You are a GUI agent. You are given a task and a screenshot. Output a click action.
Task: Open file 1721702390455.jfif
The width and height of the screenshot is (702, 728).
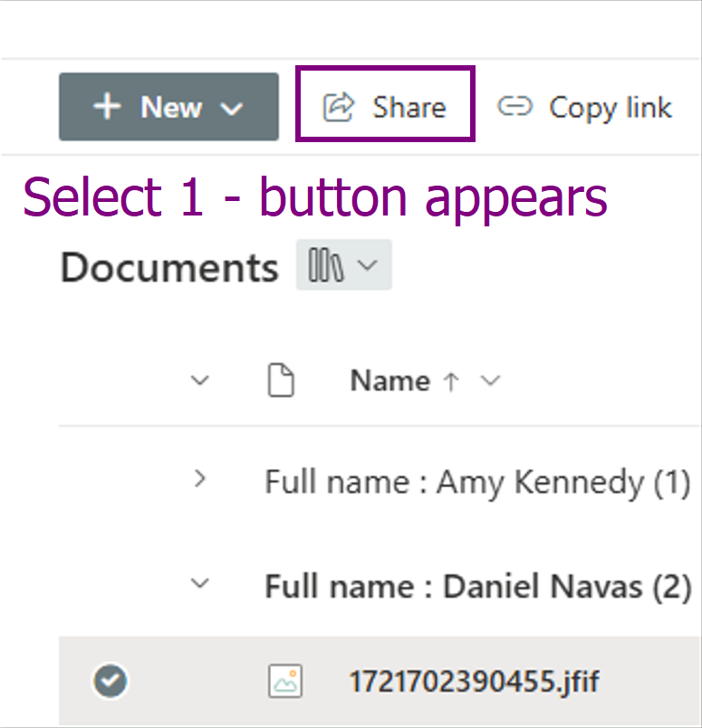tap(474, 682)
